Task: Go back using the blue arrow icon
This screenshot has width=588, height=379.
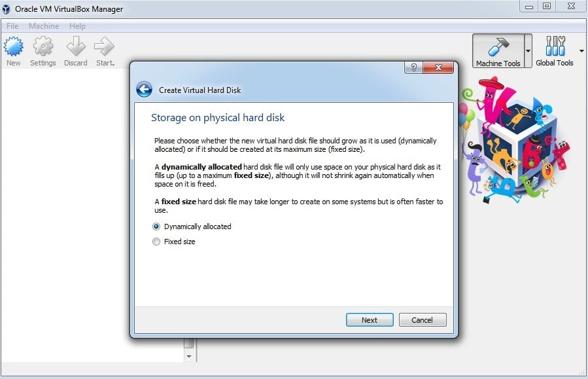Action: pyautogui.click(x=144, y=90)
